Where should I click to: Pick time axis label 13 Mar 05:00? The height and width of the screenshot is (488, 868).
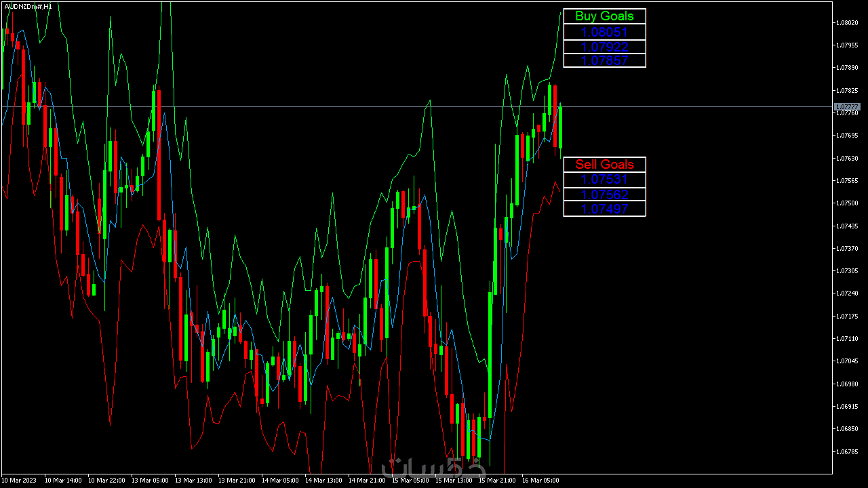coord(151,481)
